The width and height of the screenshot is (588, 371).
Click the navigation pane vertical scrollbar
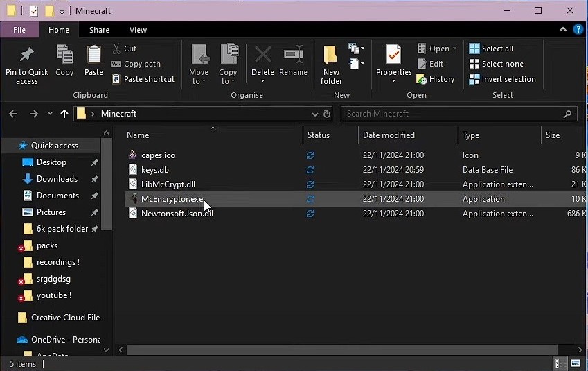coord(106,184)
